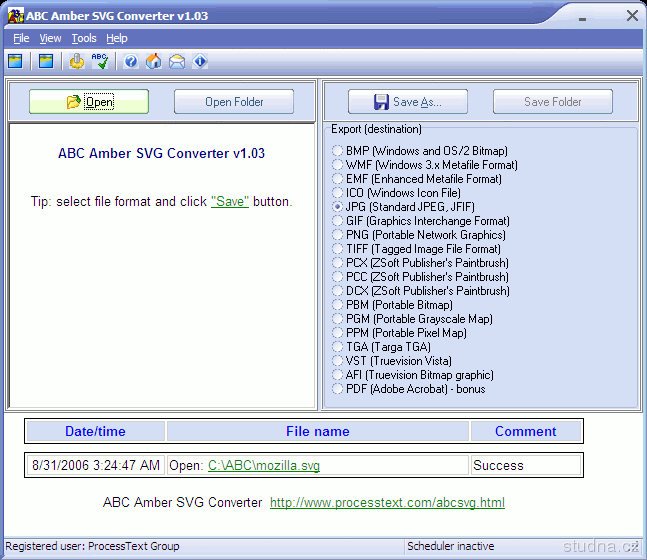This screenshot has width=647, height=560.
Task: Go to the home page via the house icon
Action: 154,61
